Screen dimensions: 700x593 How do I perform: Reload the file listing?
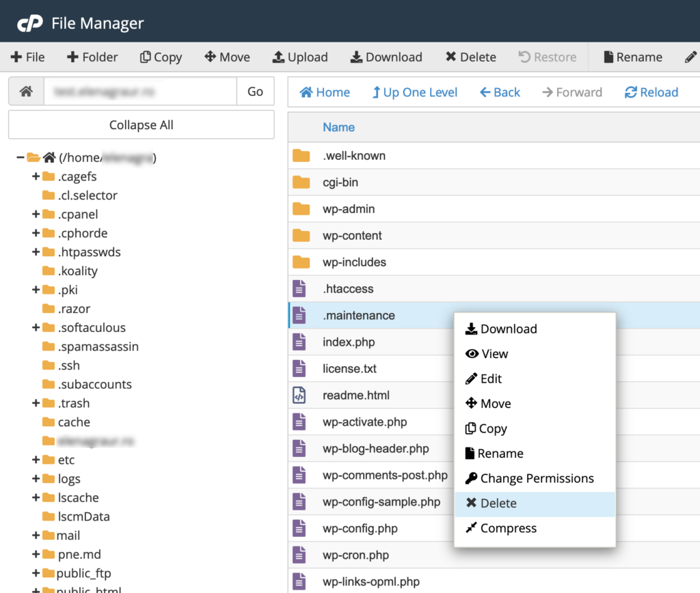pyautogui.click(x=651, y=92)
